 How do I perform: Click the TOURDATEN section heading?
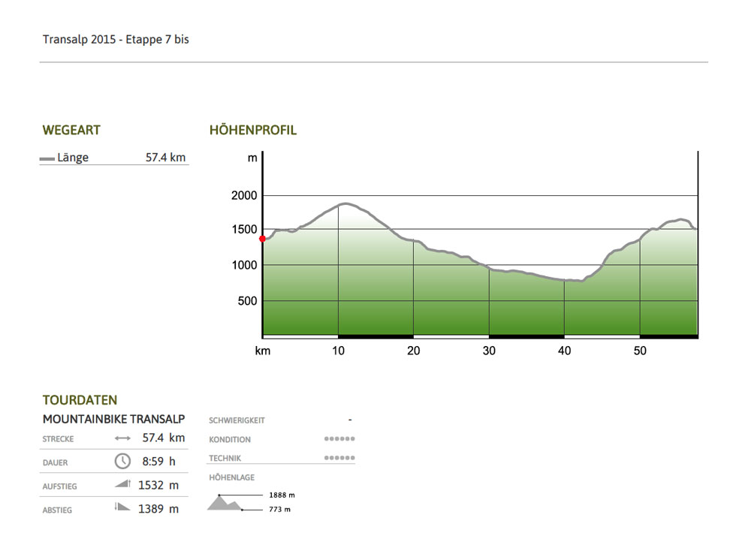(x=80, y=400)
